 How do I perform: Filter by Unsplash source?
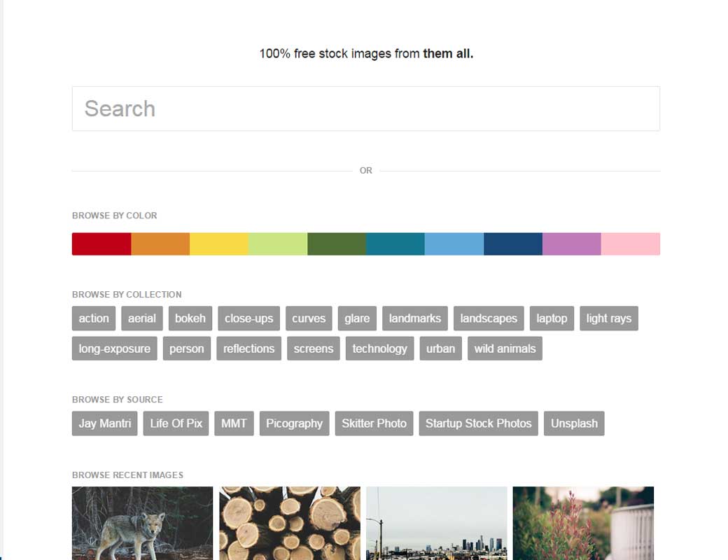574,423
